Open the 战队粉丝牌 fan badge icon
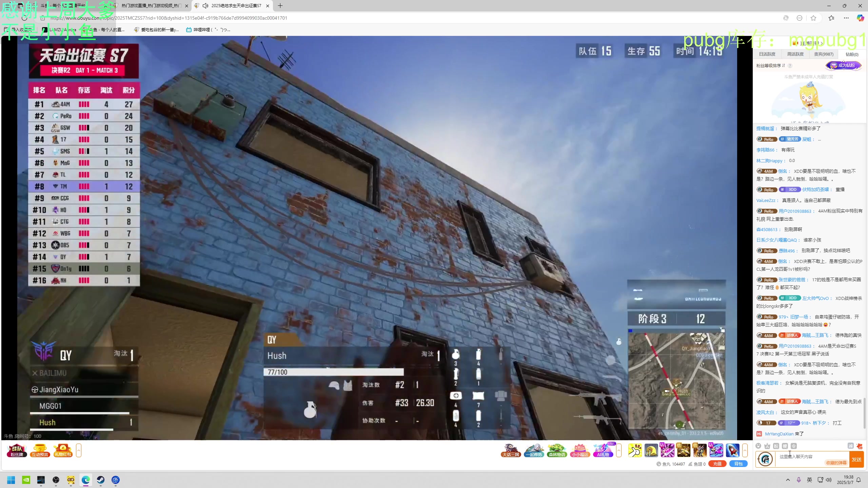The height and width of the screenshot is (488, 868). [17, 450]
